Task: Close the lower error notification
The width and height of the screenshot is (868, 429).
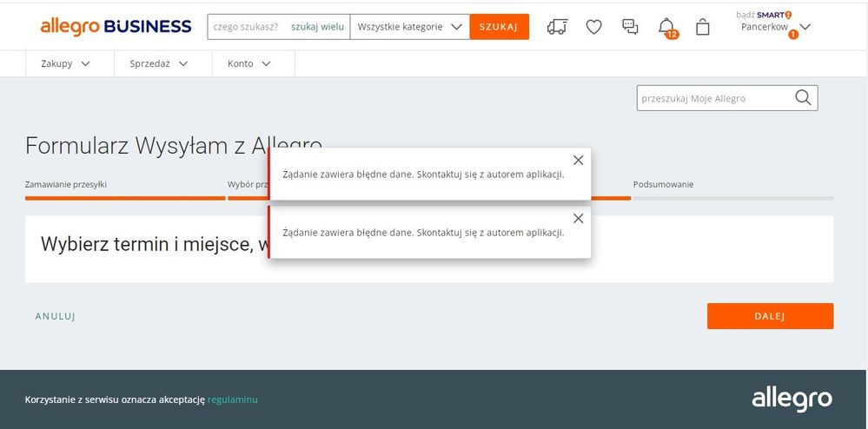Action: point(578,218)
